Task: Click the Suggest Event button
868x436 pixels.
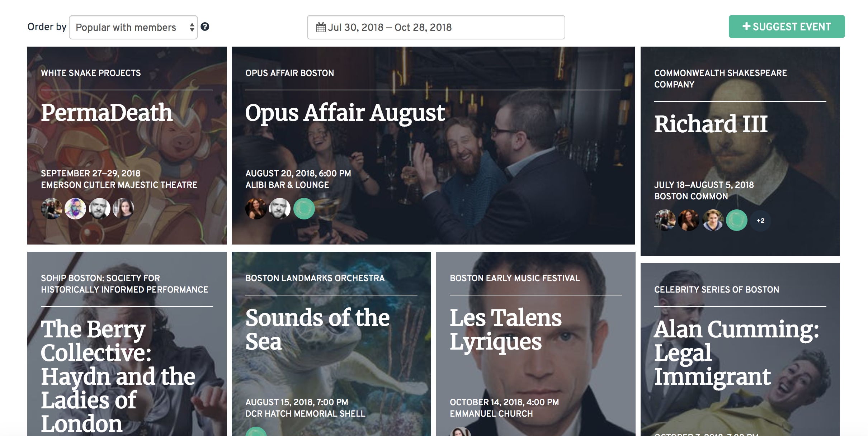Action: point(787,27)
